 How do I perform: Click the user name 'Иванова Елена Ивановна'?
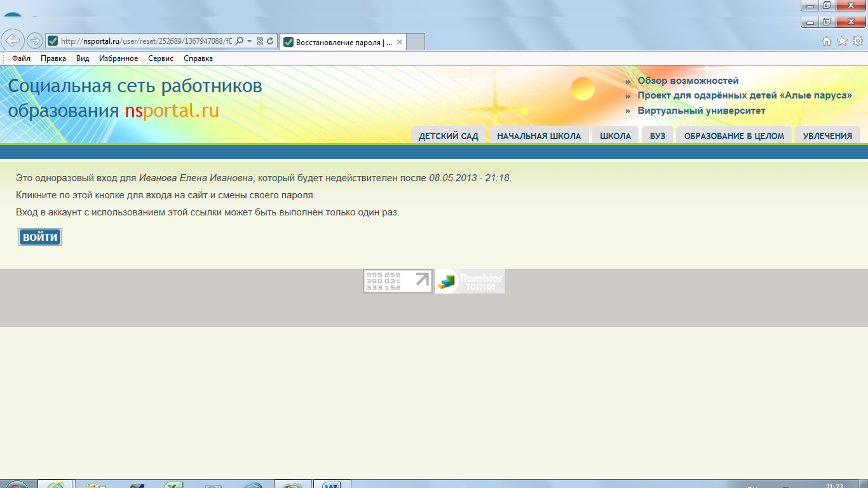(196, 178)
